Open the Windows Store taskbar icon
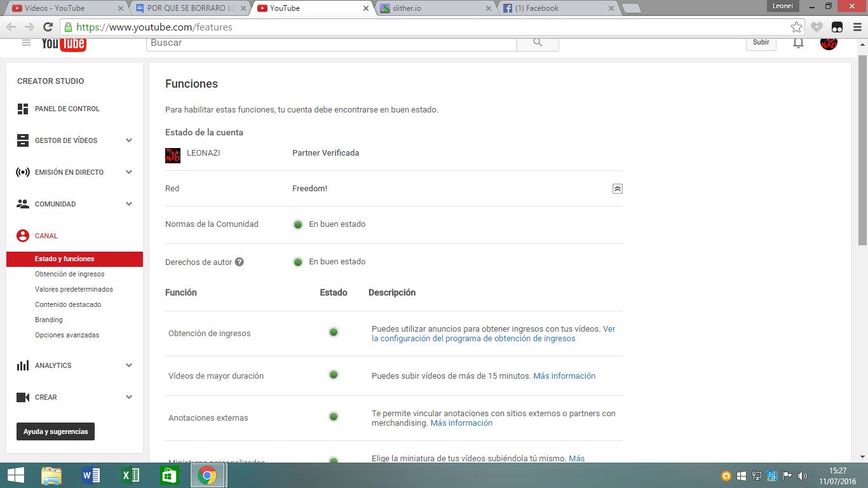The width and height of the screenshot is (868, 488). point(170,475)
